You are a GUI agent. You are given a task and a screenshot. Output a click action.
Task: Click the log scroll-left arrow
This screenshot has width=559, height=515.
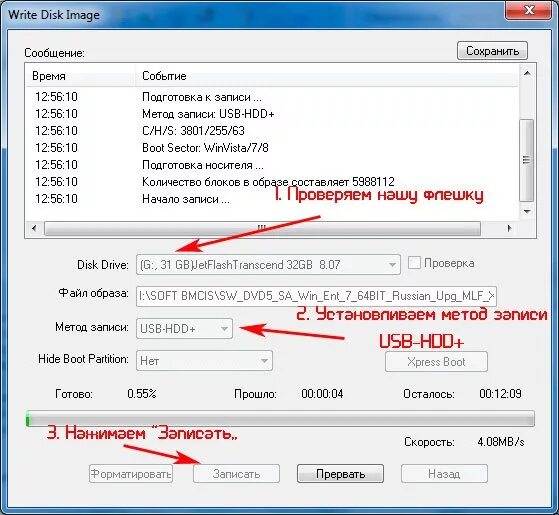coord(34,228)
